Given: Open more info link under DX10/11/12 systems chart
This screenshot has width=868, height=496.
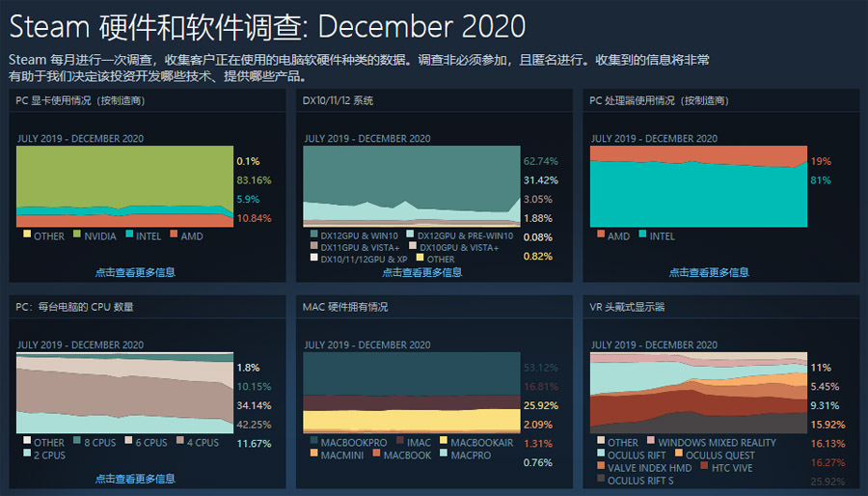Looking at the screenshot, I should pos(421,272).
